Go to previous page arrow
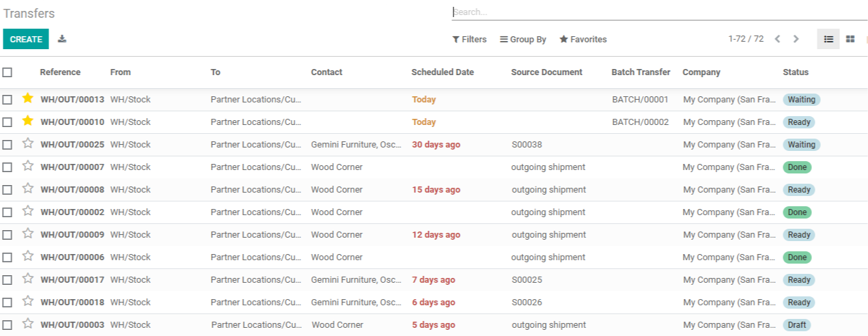Screen dimensions: 868x336 777,39
